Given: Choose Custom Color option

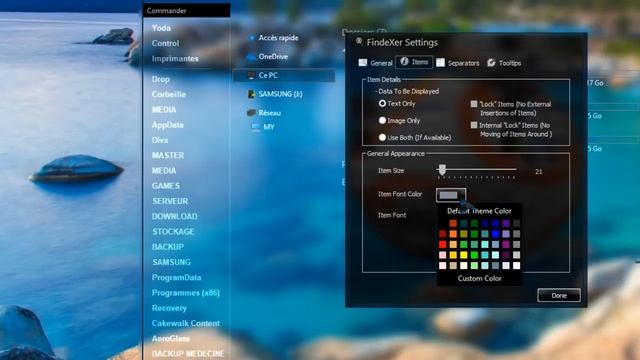Looking at the screenshot, I should click(x=480, y=278).
